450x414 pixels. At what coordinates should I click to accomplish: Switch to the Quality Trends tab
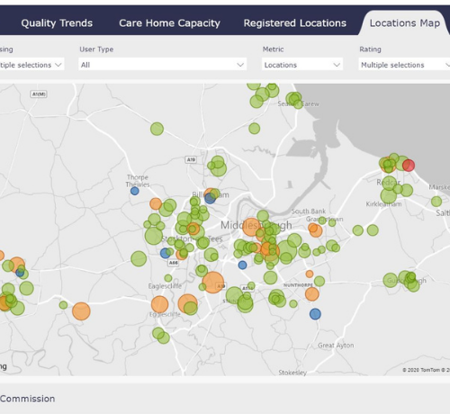[x=57, y=23]
